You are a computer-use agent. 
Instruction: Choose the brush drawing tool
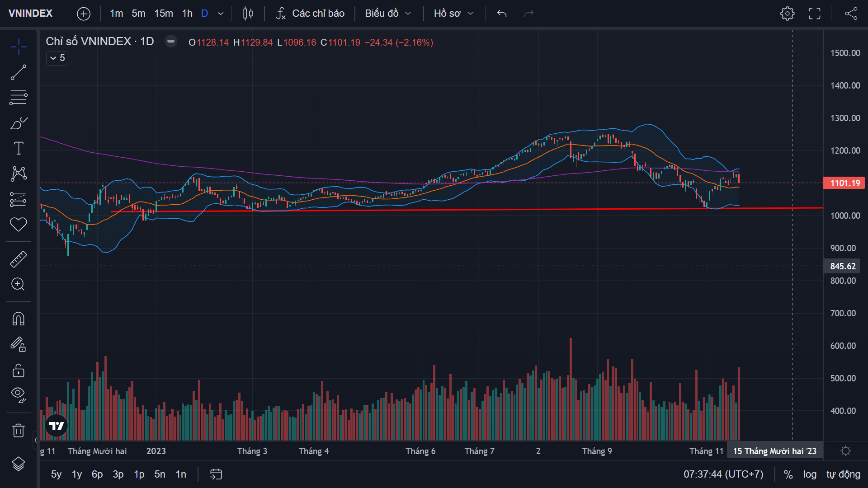19,123
